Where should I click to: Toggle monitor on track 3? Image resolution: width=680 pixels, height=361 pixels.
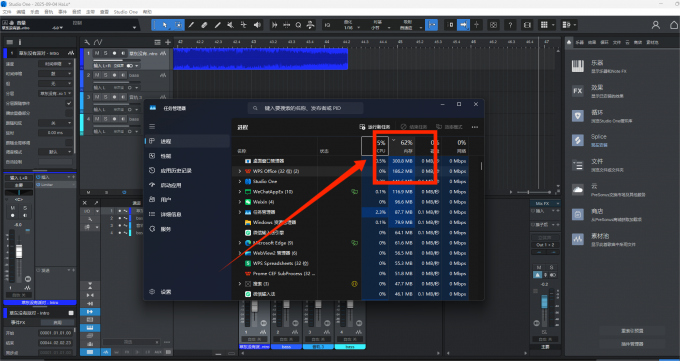[x=123, y=97]
